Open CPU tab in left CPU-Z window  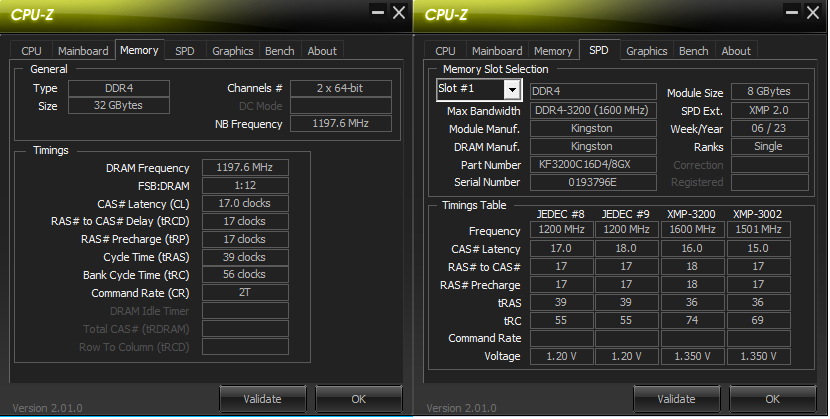coord(31,51)
